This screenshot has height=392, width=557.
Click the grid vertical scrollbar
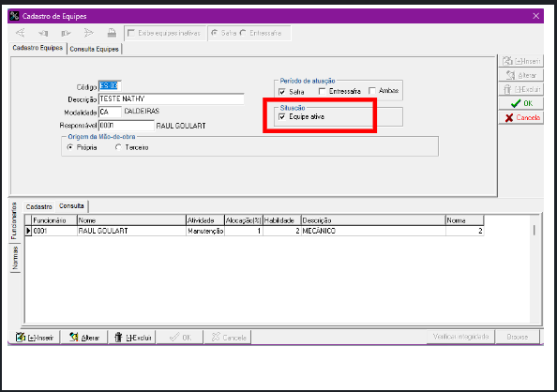[534, 269]
